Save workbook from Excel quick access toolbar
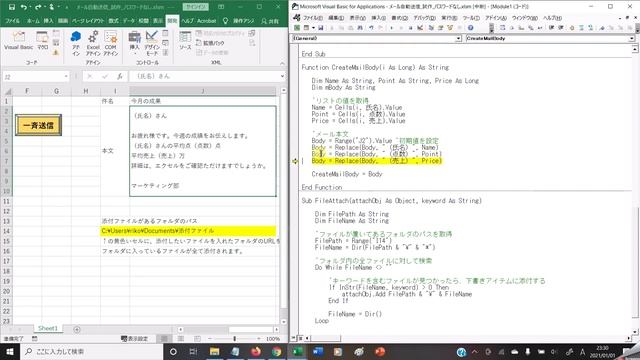The image size is (640, 360). pos(12,7)
